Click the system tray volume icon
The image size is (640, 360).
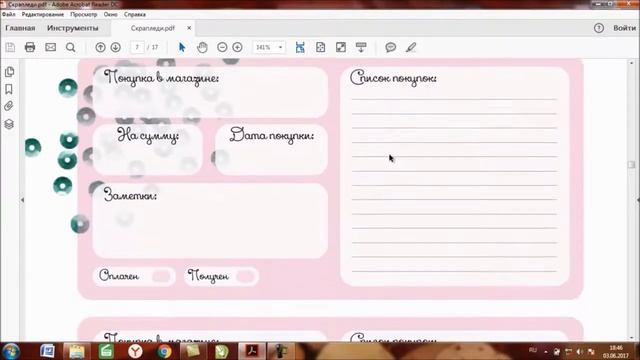[580, 352]
